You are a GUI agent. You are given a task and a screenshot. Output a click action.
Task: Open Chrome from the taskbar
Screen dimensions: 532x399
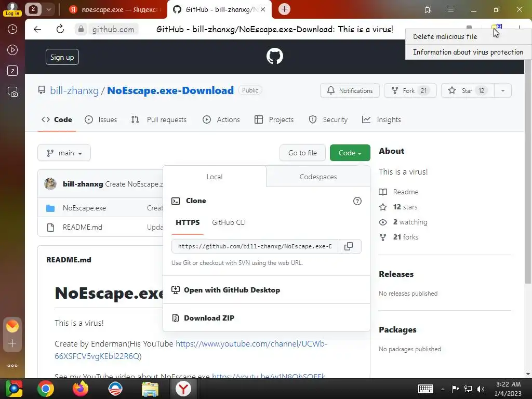[46, 389]
